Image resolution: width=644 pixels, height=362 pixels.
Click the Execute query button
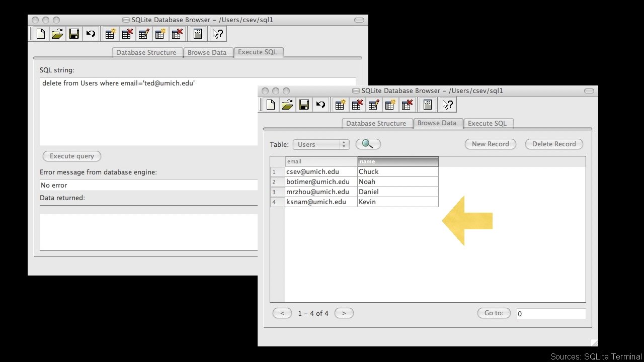pos(72,156)
